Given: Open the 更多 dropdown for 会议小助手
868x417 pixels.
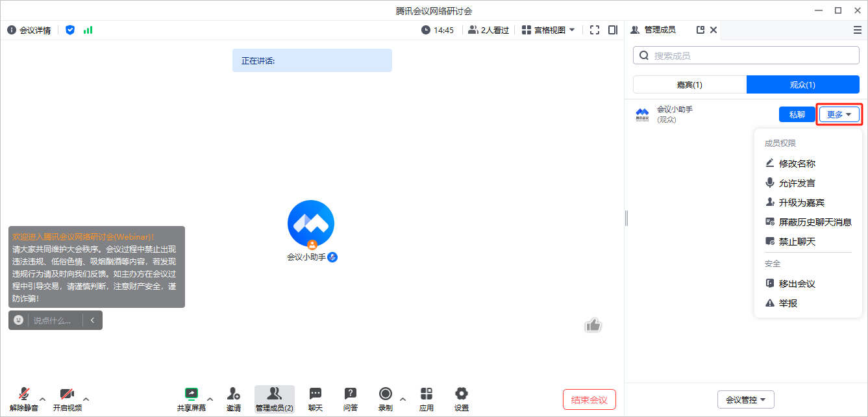Looking at the screenshot, I should pyautogui.click(x=839, y=114).
